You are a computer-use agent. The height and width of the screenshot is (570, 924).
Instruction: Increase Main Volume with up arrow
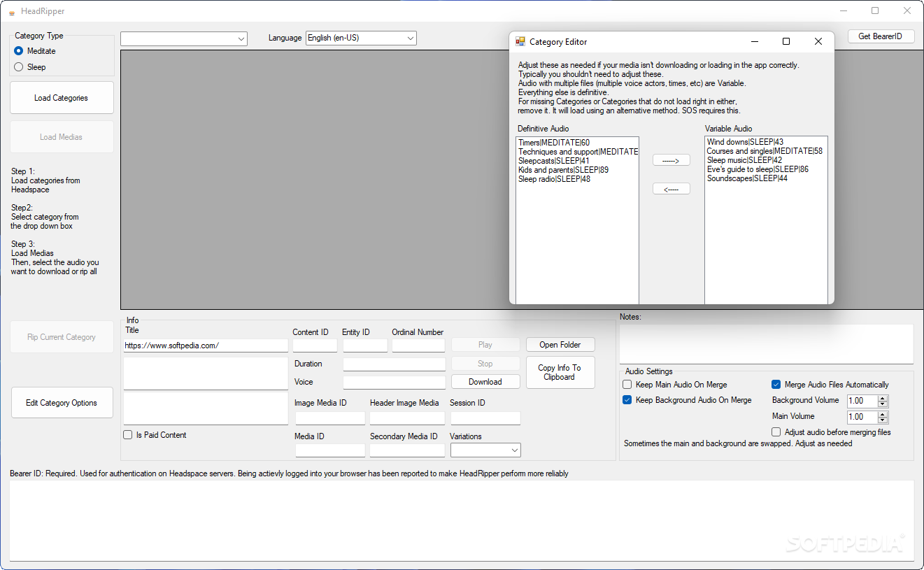[883, 414]
